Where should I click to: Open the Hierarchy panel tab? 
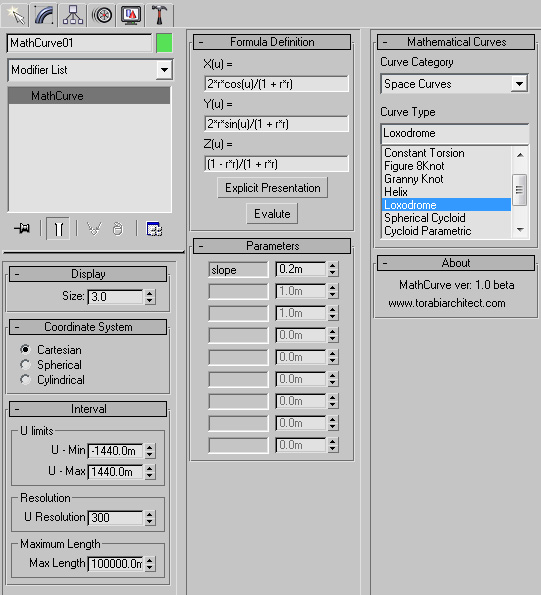(x=73, y=15)
